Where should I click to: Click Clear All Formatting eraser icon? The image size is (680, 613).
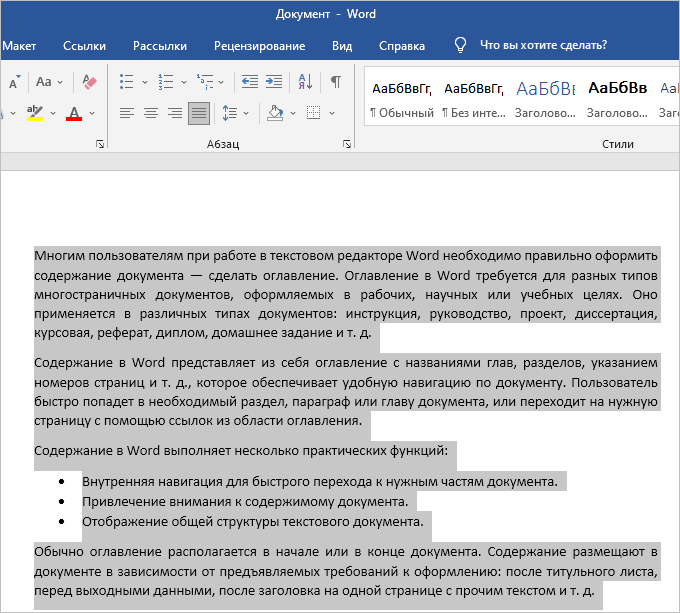(x=89, y=82)
